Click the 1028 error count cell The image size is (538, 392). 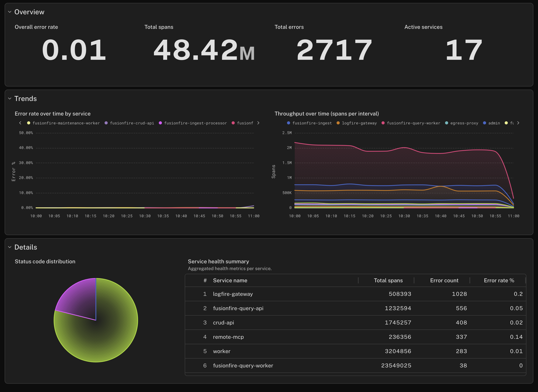click(459, 294)
